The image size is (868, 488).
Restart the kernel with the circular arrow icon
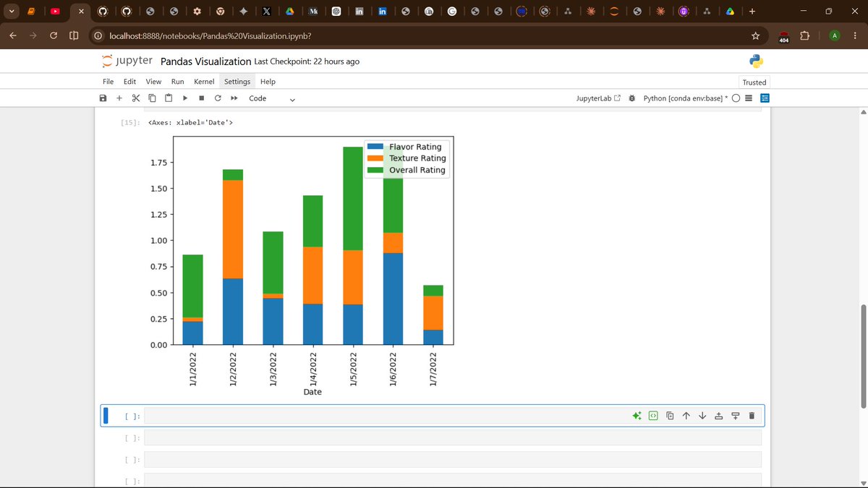tap(218, 98)
